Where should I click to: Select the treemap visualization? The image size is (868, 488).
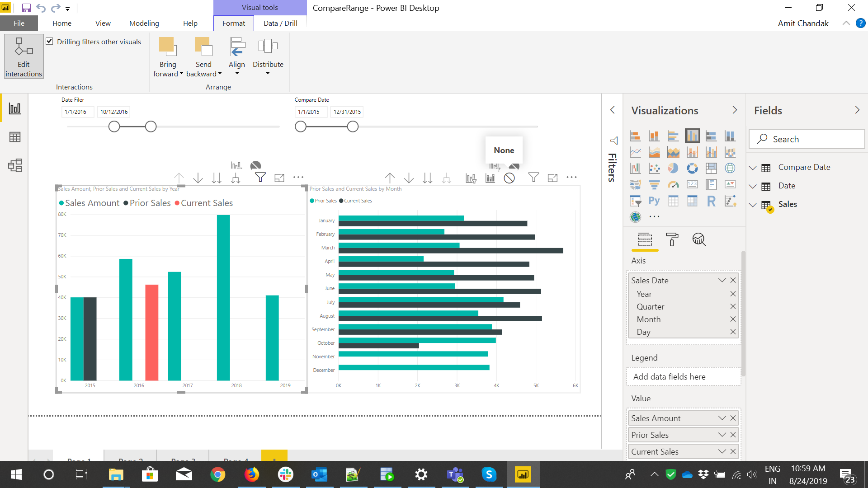click(x=711, y=168)
